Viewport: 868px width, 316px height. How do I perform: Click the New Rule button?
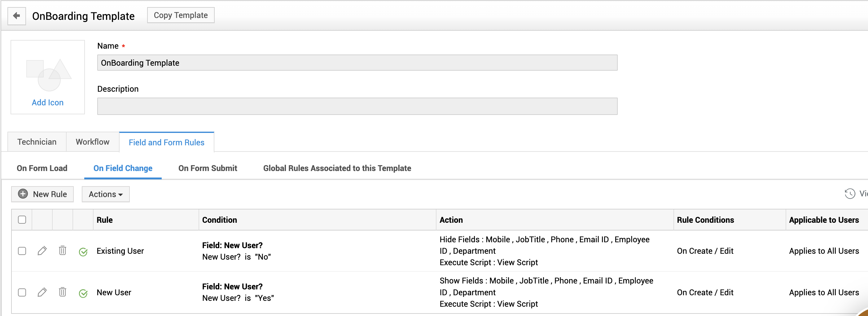point(42,194)
